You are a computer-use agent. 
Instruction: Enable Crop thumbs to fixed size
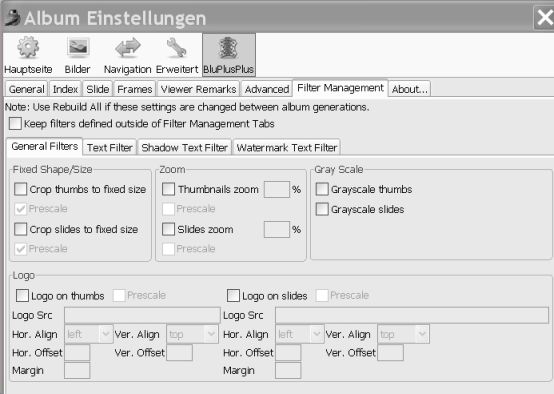coord(20,189)
